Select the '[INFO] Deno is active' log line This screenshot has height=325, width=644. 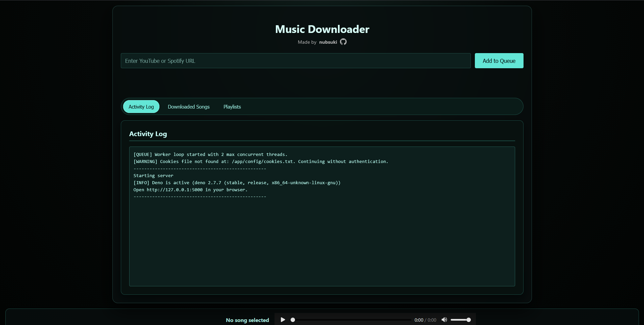coord(237,183)
